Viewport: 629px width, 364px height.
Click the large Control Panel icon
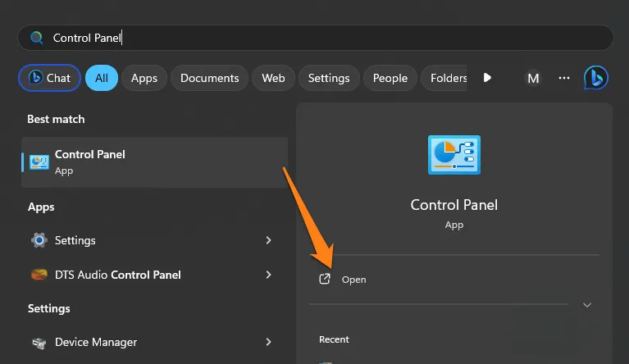454,155
